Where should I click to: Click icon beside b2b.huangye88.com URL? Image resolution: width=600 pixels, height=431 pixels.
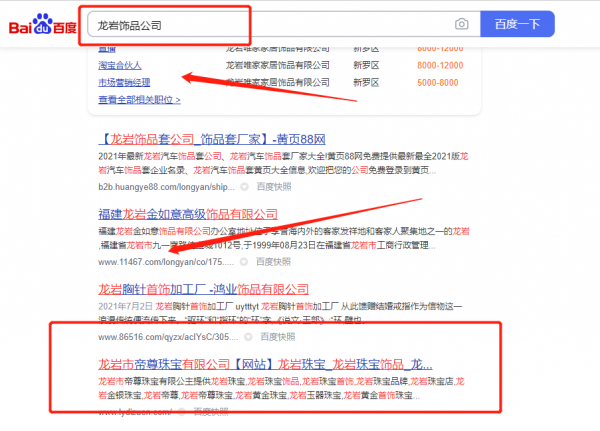(x=244, y=186)
